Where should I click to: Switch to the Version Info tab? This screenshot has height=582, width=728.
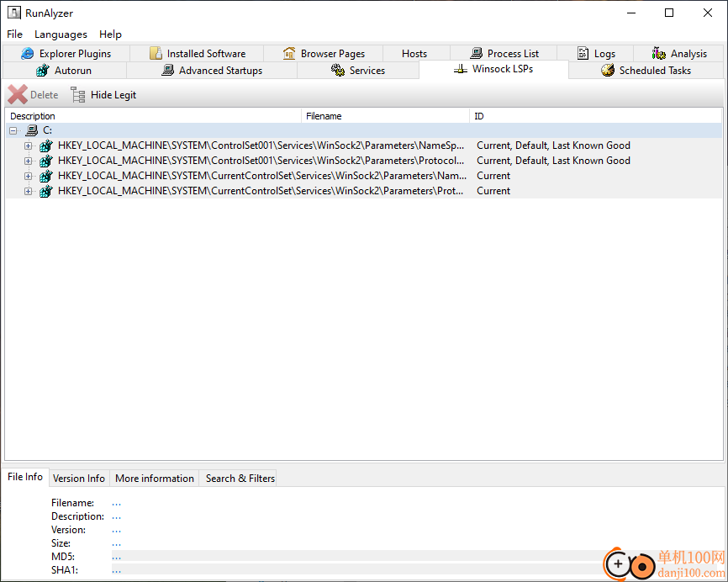tap(79, 479)
